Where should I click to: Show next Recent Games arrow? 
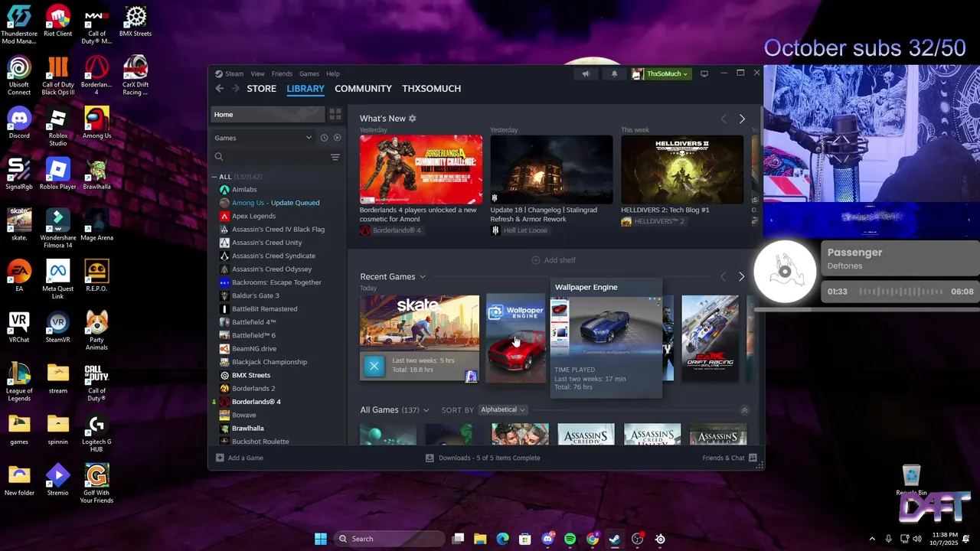click(741, 276)
